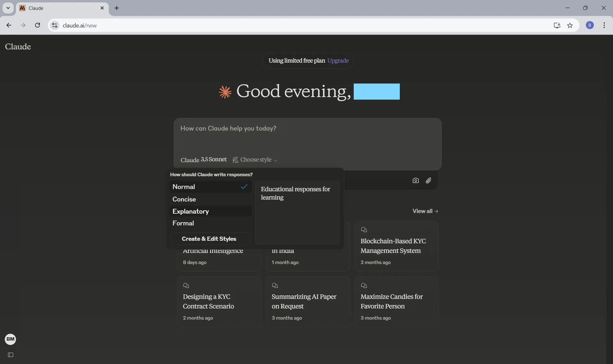Select the Normal response style
The height and width of the screenshot is (364, 613).
pos(210,187)
